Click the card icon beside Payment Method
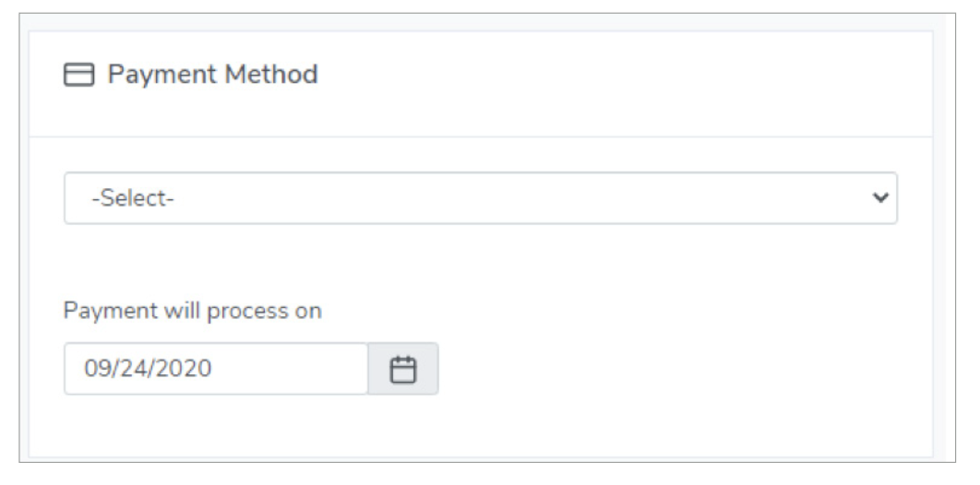Viewport: 980px width, 485px height. click(79, 76)
